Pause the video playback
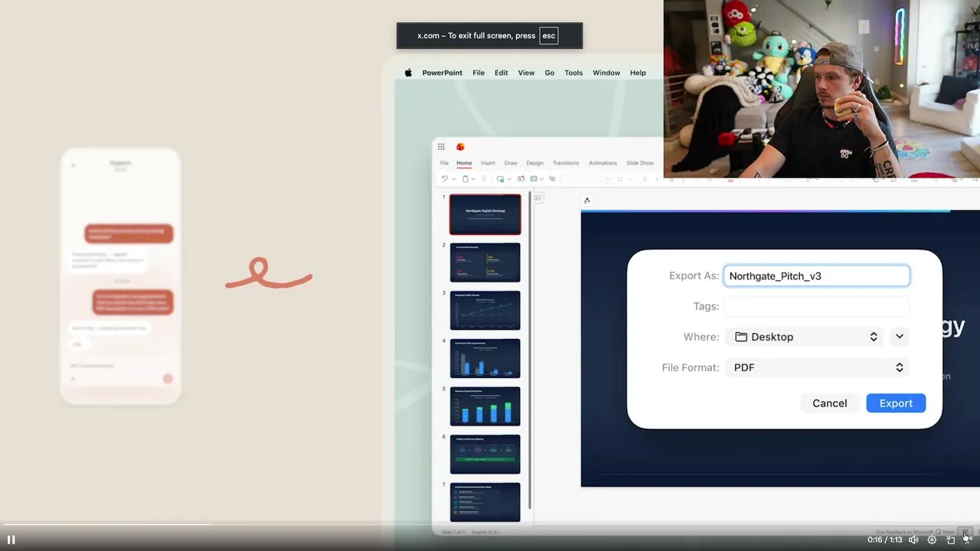Screen dimensions: 980x551 (x=11, y=540)
